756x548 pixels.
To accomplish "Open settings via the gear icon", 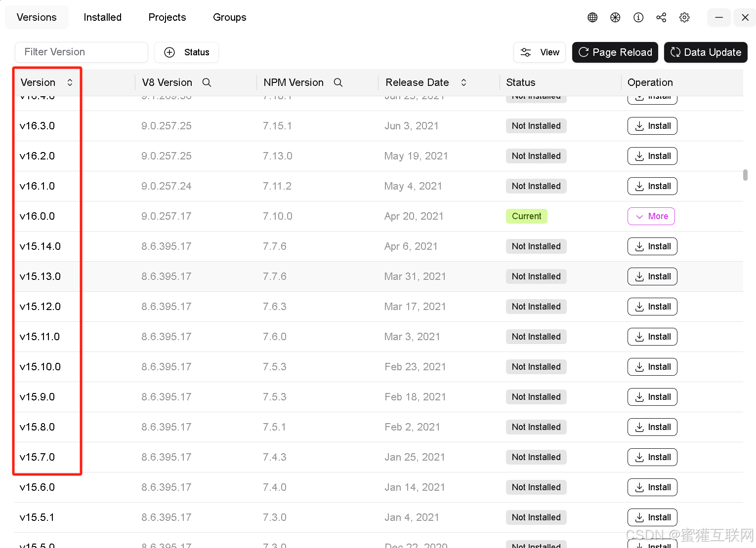I will pyautogui.click(x=684, y=17).
